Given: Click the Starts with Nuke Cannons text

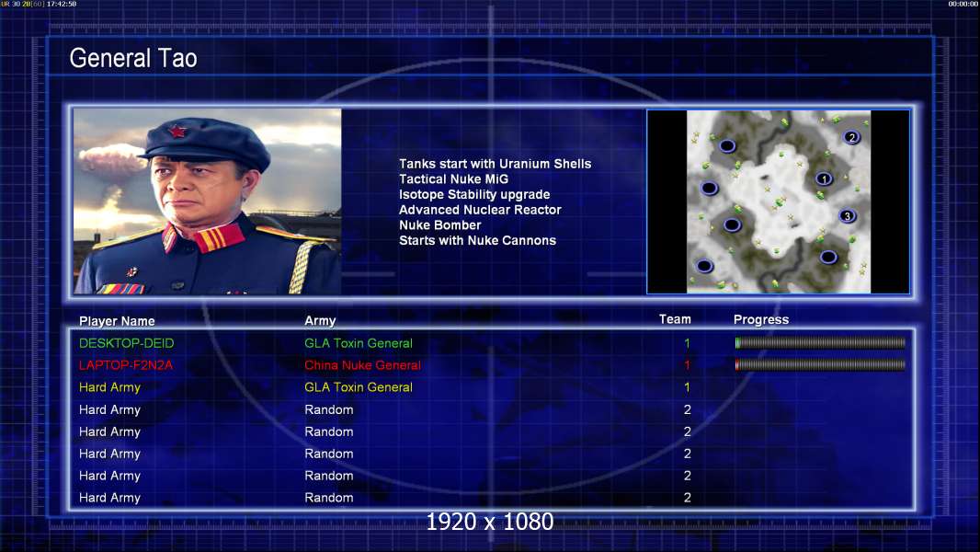Looking at the screenshot, I should coord(477,240).
